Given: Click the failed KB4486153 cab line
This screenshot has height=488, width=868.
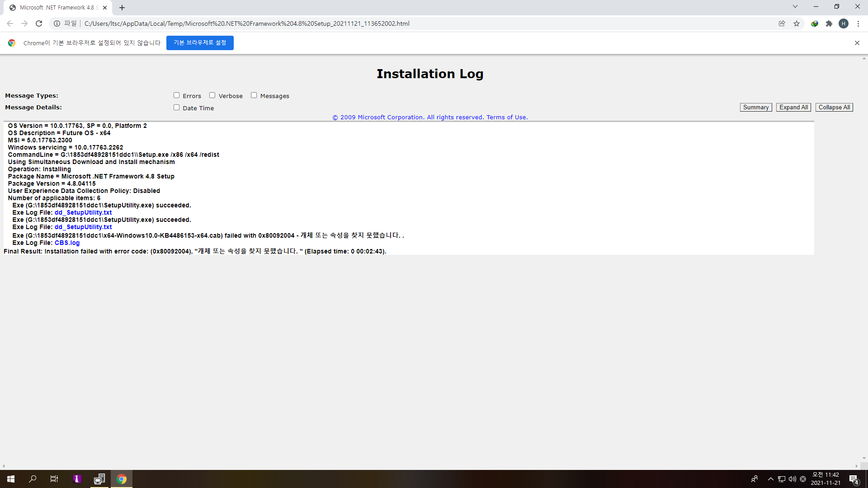Looking at the screenshot, I should coord(208,235).
